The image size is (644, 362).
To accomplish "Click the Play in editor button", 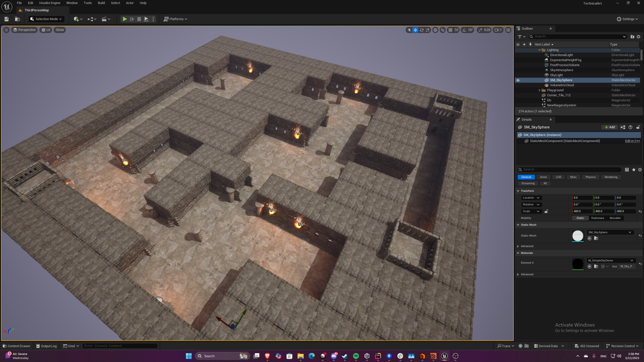I will (x=124, y=19).
